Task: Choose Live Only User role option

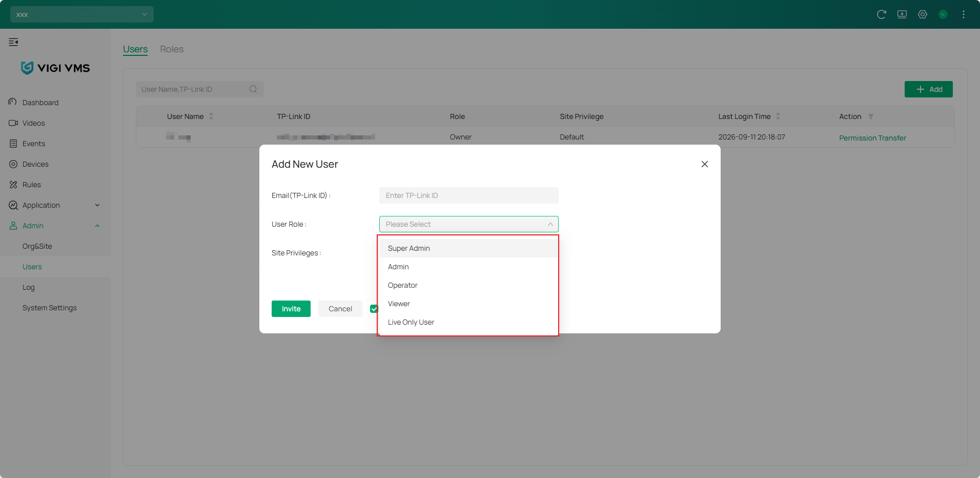Action: [x=468, y=322]
